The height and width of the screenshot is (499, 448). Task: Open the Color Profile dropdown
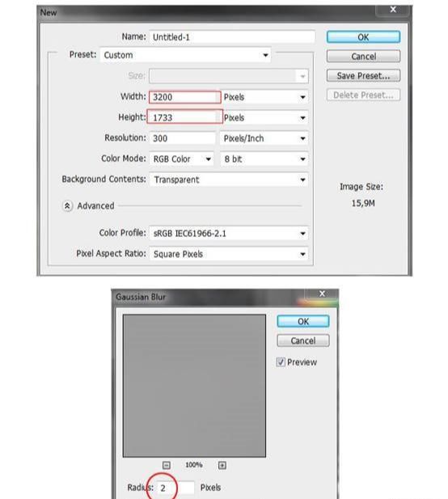[229, 233]
